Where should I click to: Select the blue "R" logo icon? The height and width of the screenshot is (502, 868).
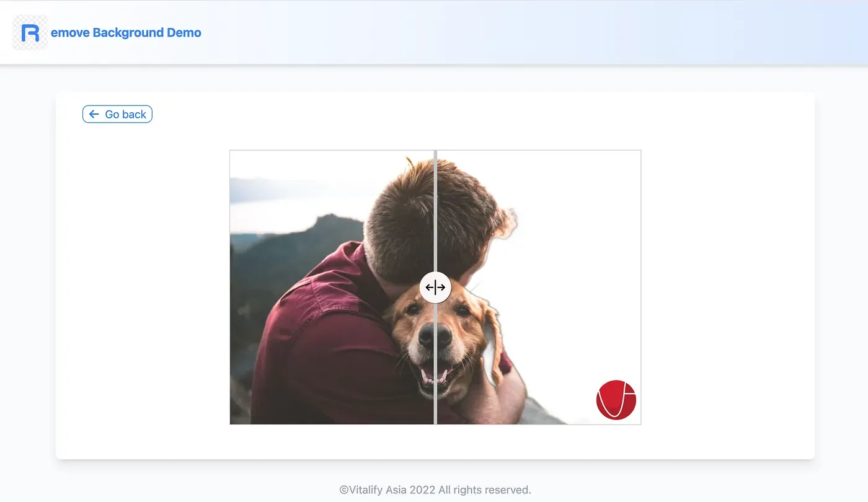(x=30, y=32)
